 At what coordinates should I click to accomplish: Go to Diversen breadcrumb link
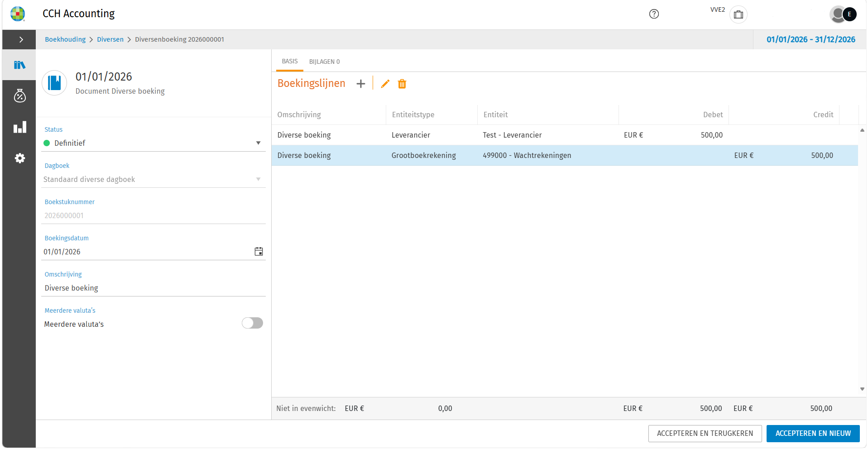coord(110,39)
